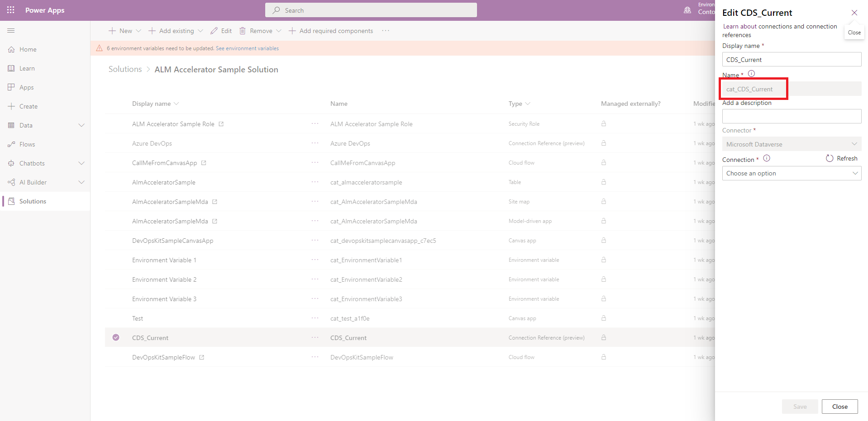Click the Apps icon in sidebar
The height and width of the screenshot is (421, 868).
11,87
